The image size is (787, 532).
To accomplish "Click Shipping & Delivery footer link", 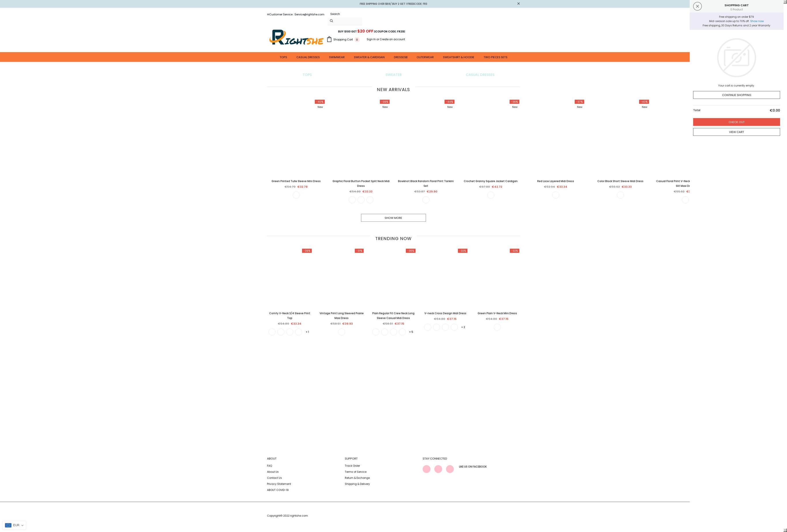I will (x=357, y=484).
